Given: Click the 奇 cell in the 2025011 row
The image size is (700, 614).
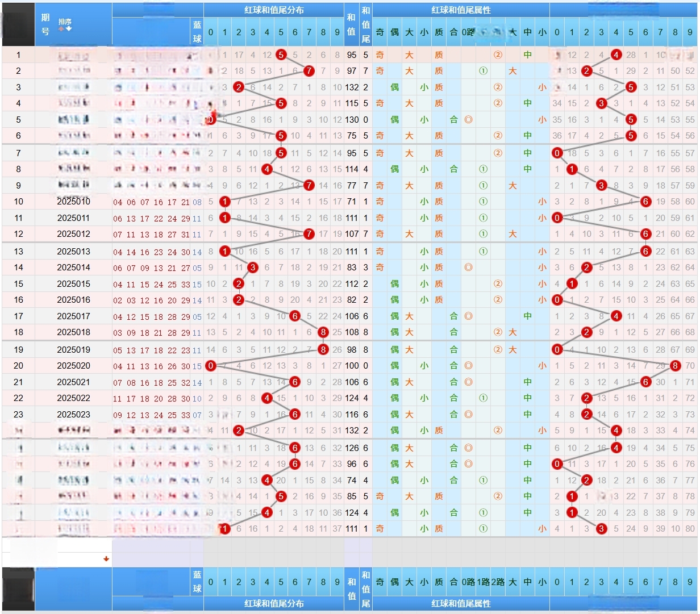Looking at the screenshot, I should (380, 218).
